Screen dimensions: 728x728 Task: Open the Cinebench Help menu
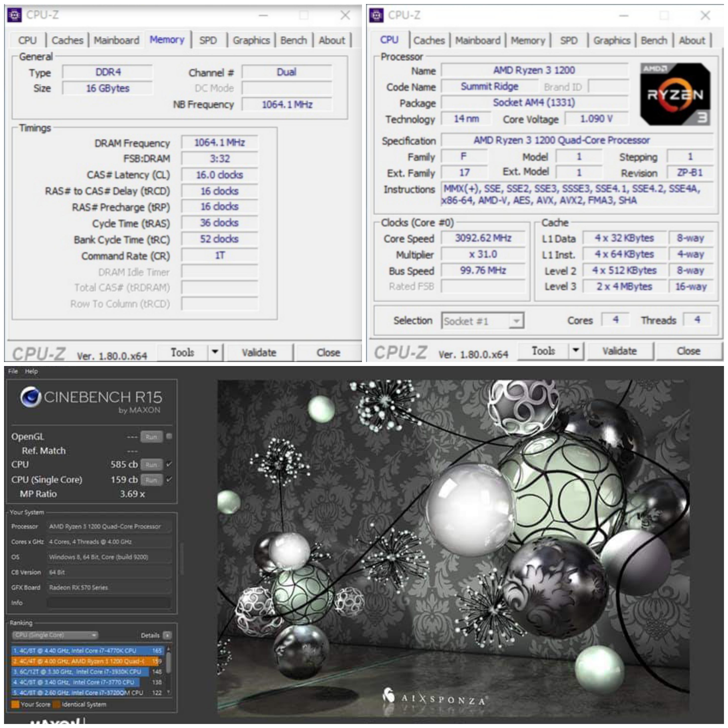coord(31,371)
